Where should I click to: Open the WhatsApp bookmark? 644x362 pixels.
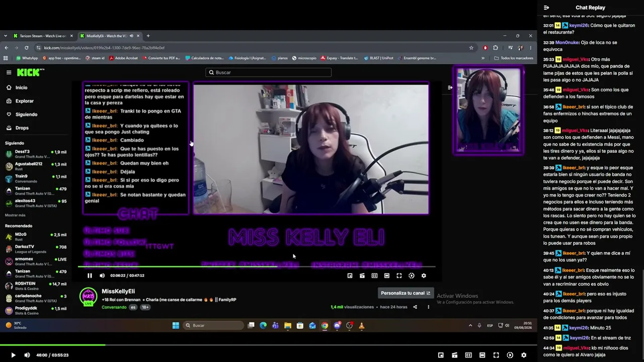27,58
